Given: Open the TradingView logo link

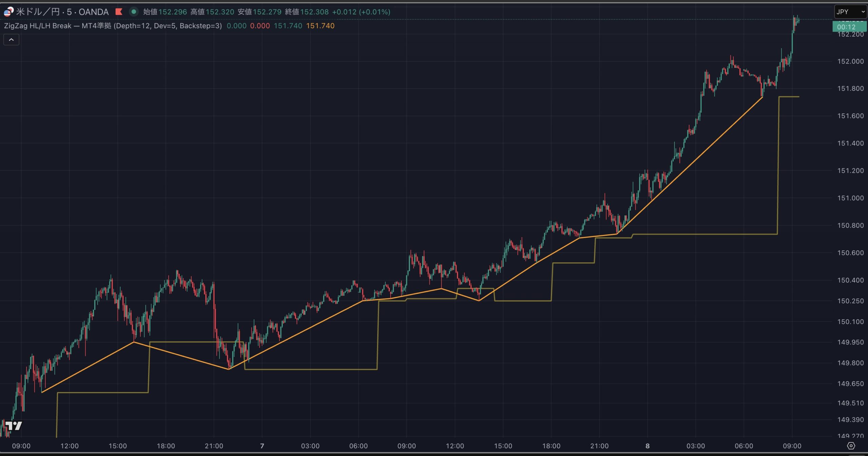Looking at the screenshot, I should point(14,426).
